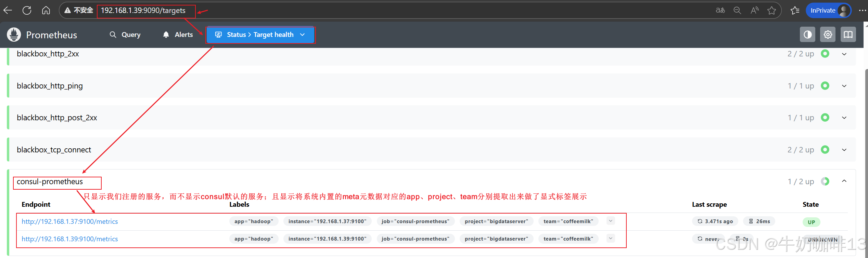The image size is (868, 258).
Task: Open the documentation book icon
Action: pyautogui.click(x=848, y=35)
